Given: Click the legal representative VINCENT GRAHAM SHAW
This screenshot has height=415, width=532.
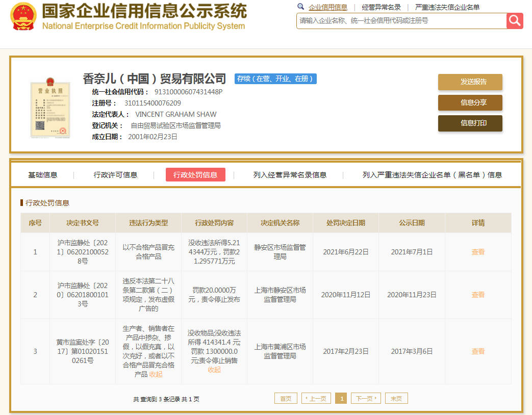Looking at the screenshot, I should (176, 114).
